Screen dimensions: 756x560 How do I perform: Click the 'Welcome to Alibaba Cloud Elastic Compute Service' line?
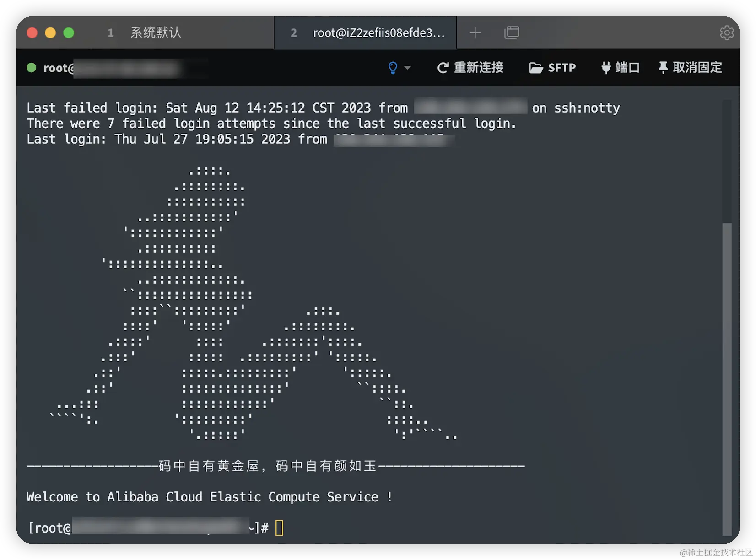pyautogui.click(x=209, y=497)
